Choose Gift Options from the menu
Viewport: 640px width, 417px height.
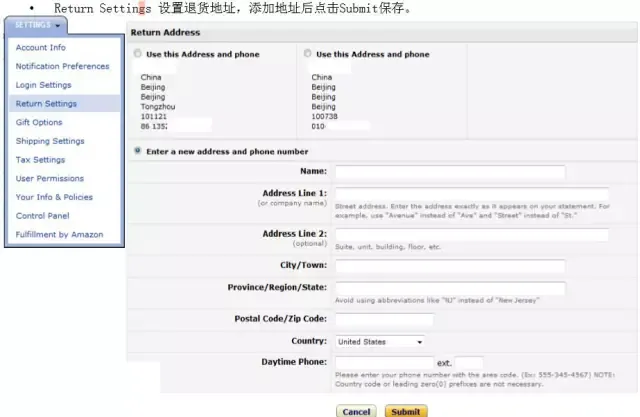39,122
